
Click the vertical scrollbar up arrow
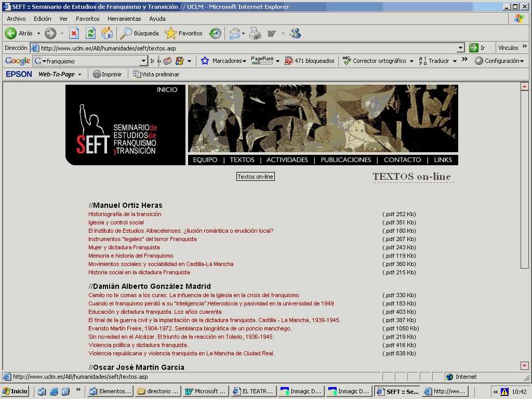tap(525, 87)
